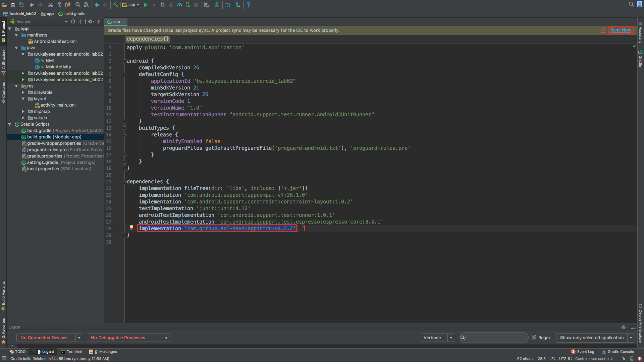Viewport: 644px width, 362px height.
Task: Open Project Structure icon
Action: [227, 5]
